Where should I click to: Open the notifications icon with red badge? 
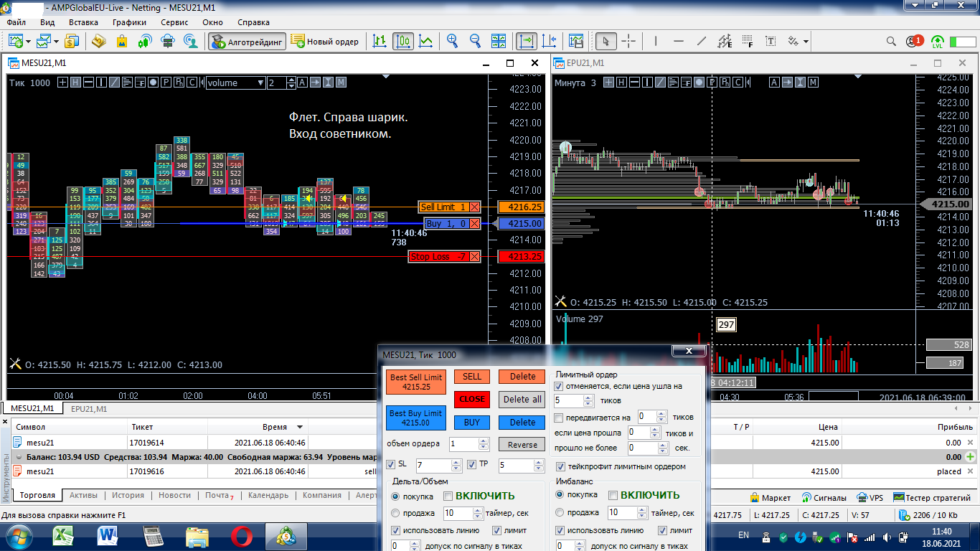915,42
